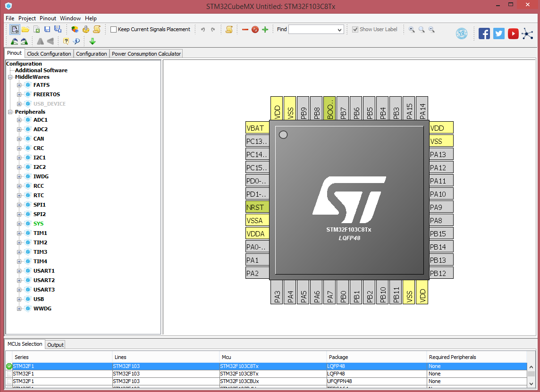The image size is (540, 392).
Task: Click the flip horizontal triangles icon
Action: coord(40,42)
